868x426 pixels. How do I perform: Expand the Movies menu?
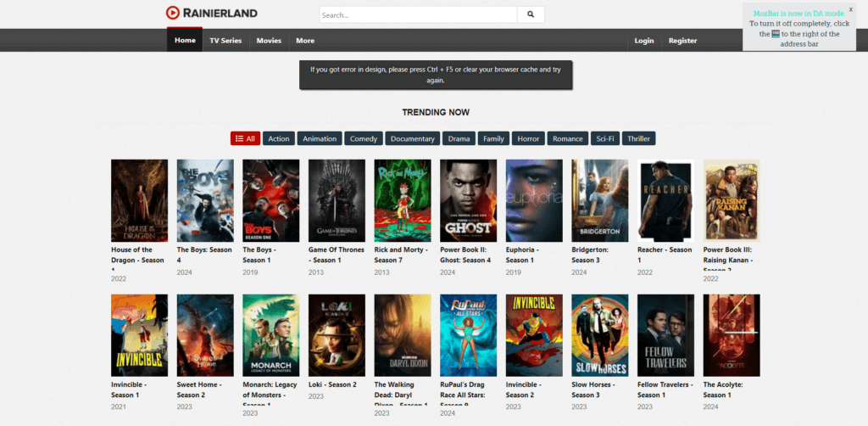tap(269, 41)
